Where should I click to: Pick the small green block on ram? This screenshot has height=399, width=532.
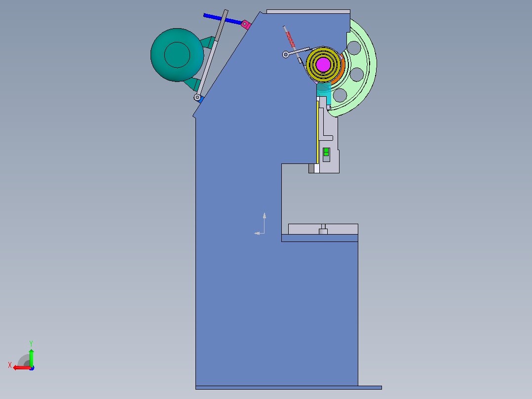326,152
